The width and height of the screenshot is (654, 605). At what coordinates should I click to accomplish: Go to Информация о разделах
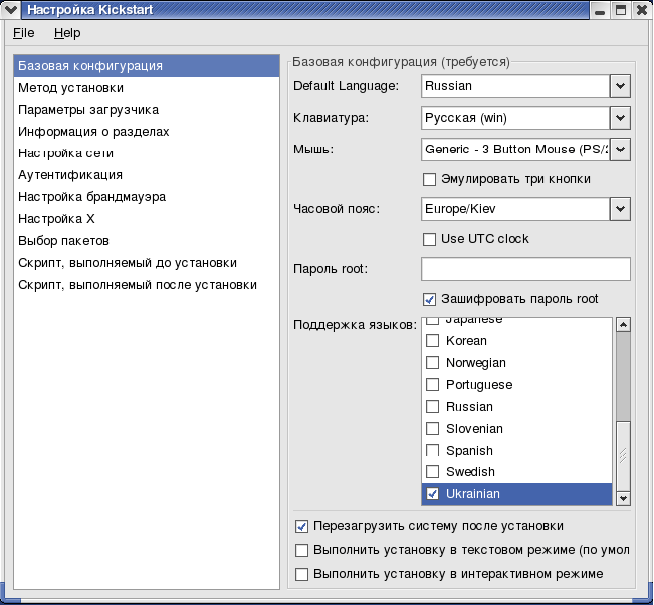pos(146,132)
